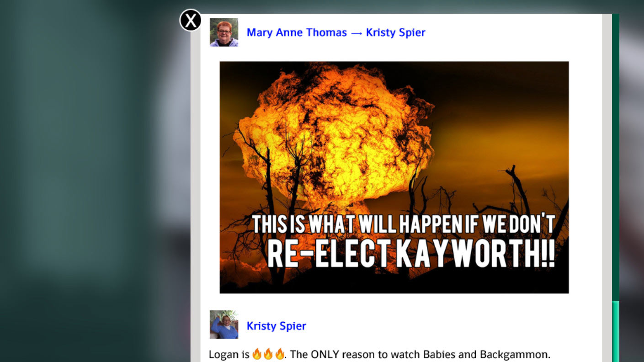Enlarge the explosion meme image

394,177
